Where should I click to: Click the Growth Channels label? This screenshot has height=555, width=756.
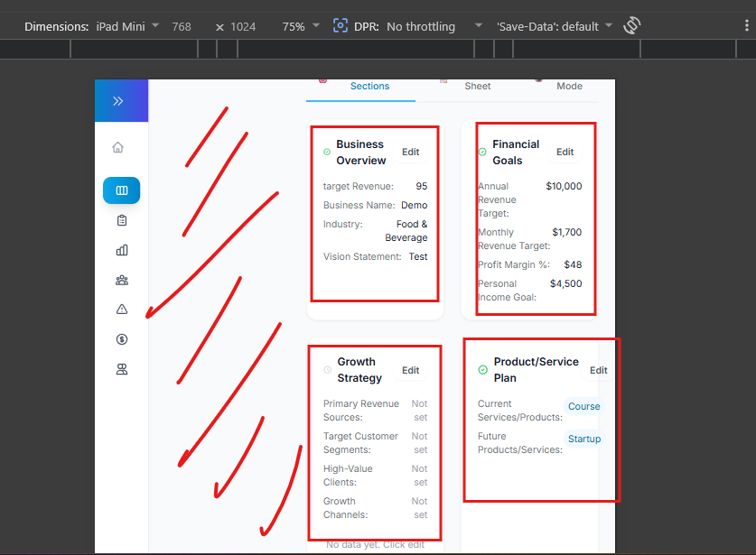coord(345,508)
